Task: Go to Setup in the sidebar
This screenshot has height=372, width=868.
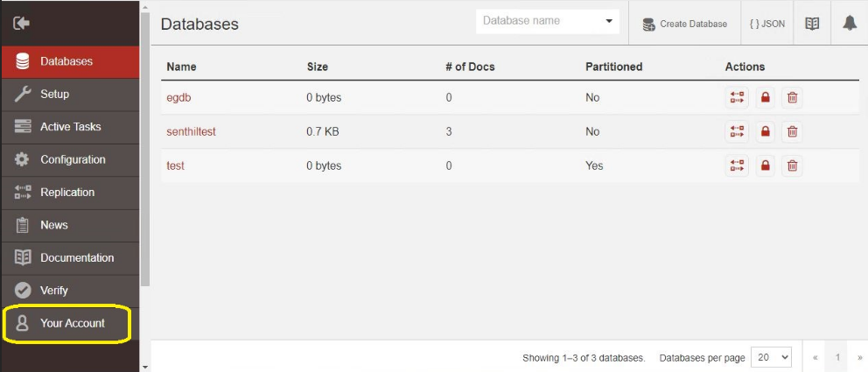Action: pos(70,95)
